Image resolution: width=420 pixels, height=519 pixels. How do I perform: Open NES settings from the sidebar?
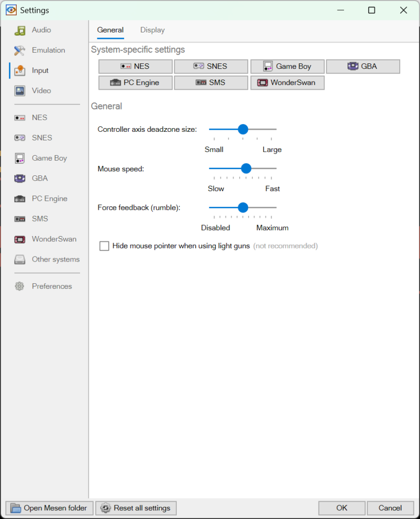[x=39, y=118]
